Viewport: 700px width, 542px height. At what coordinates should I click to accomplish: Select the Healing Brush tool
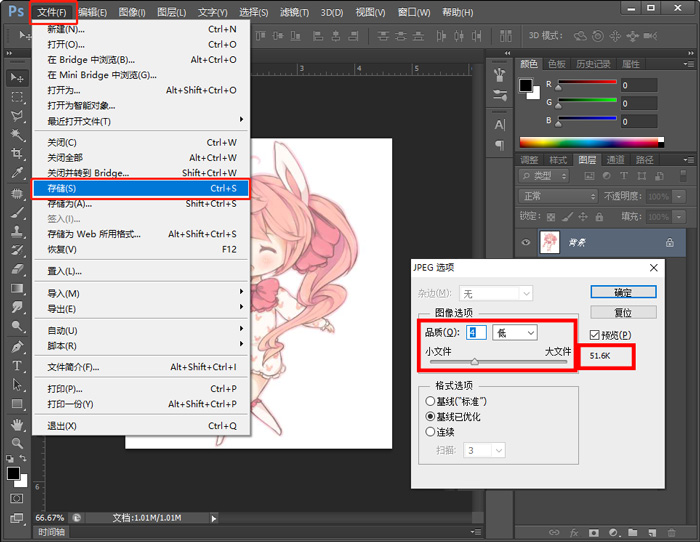point(17,194)
